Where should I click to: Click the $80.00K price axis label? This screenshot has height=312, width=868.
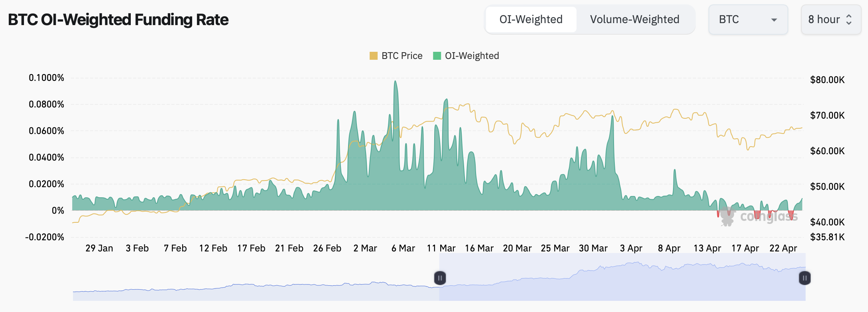tap(827, 80)
